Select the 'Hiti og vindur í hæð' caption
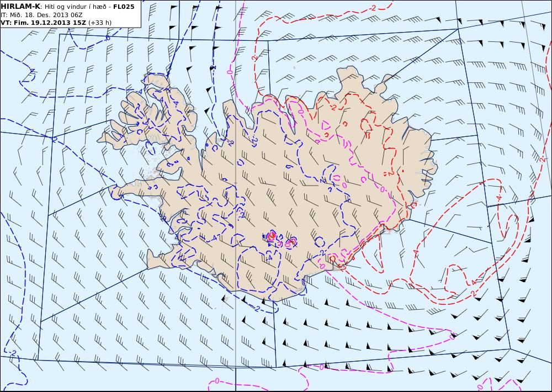 tap(75, 7)
